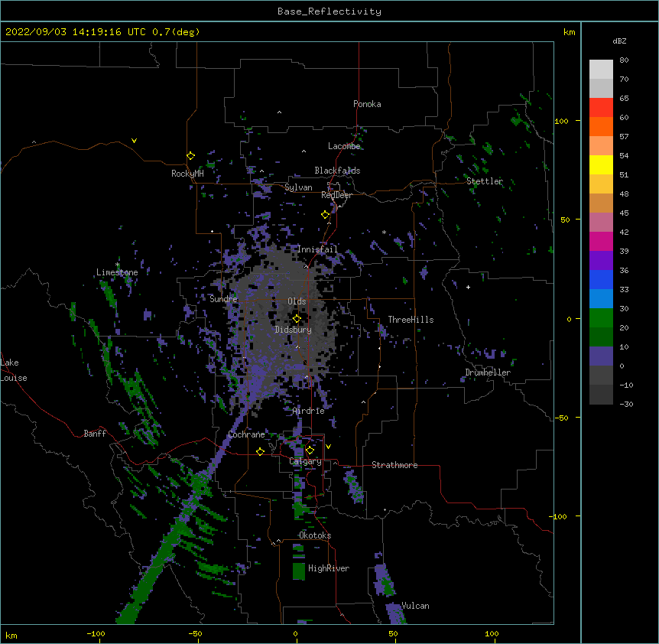
Task: Click the -30 value at the legend bottom
Action: [626, 405]
